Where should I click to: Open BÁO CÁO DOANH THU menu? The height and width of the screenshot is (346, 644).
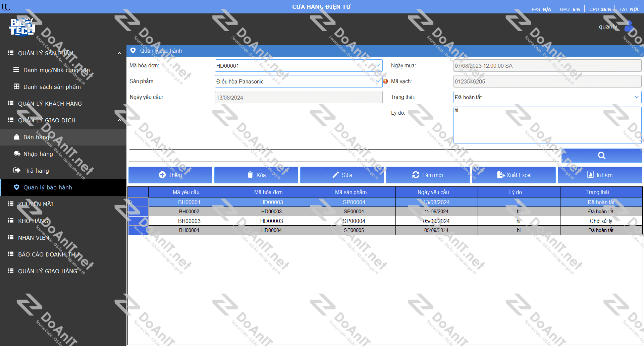tap(49, 254)
